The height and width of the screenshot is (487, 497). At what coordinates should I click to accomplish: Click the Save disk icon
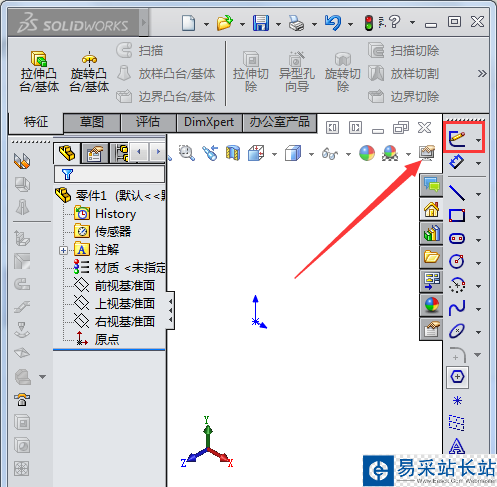pyautogui.click(x=261, y=23)
